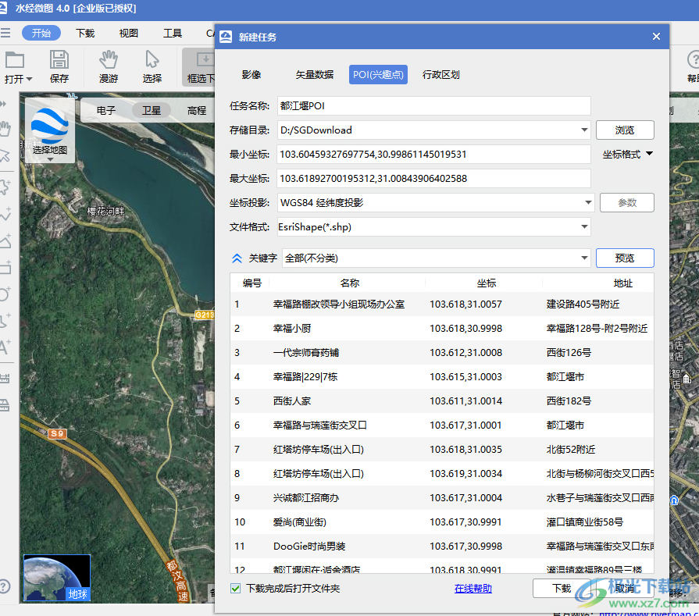Toggle 下载完成后打开文件夹 checkbox
The height and width of the screenshot is (616, 699).
click(235, 589)
